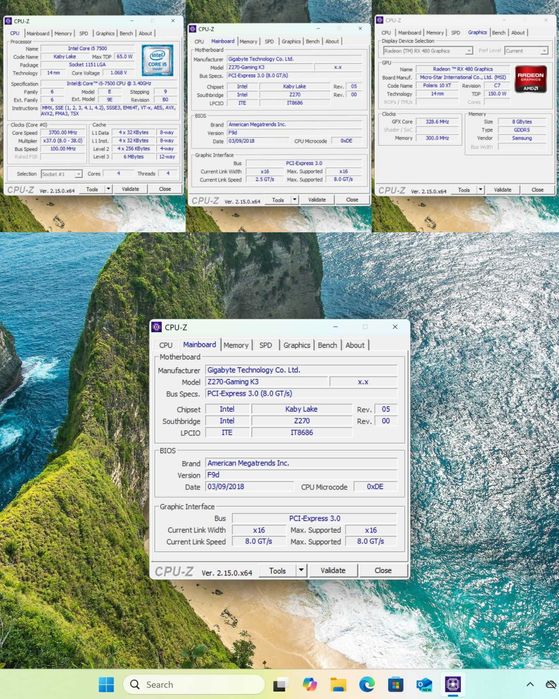The image size is (559, 699).
Task: Switch to CPU tab in the 8.0 GT/s link speed window
Action: point(165,345)
